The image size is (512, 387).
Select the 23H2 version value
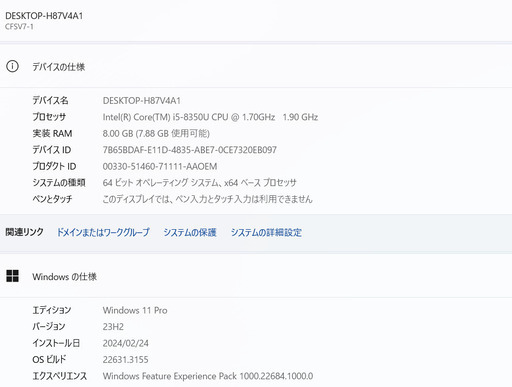click(x=113, y=326)
